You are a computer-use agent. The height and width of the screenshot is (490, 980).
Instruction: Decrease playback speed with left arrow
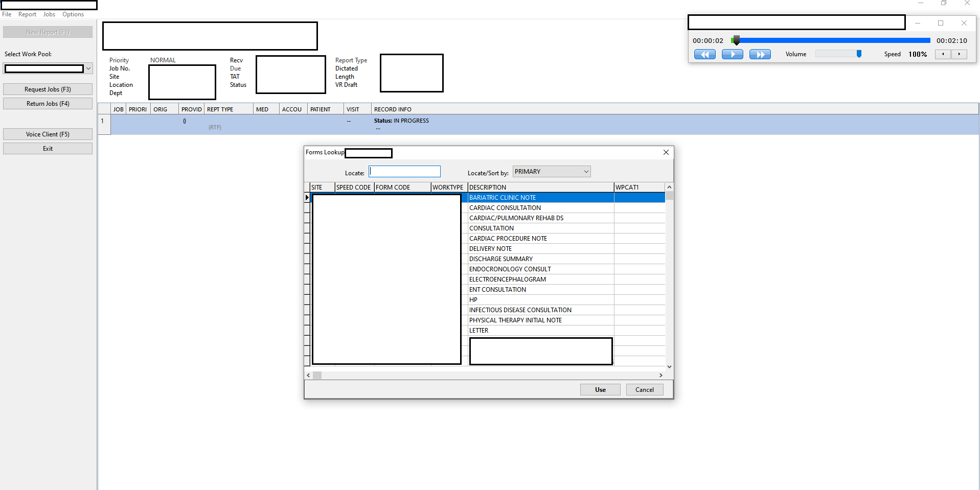click(943, 54)
